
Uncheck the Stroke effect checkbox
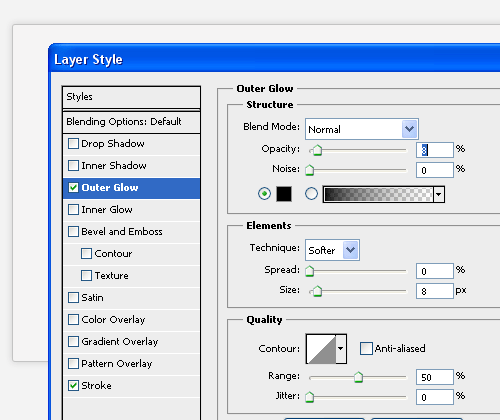[73, 386]
